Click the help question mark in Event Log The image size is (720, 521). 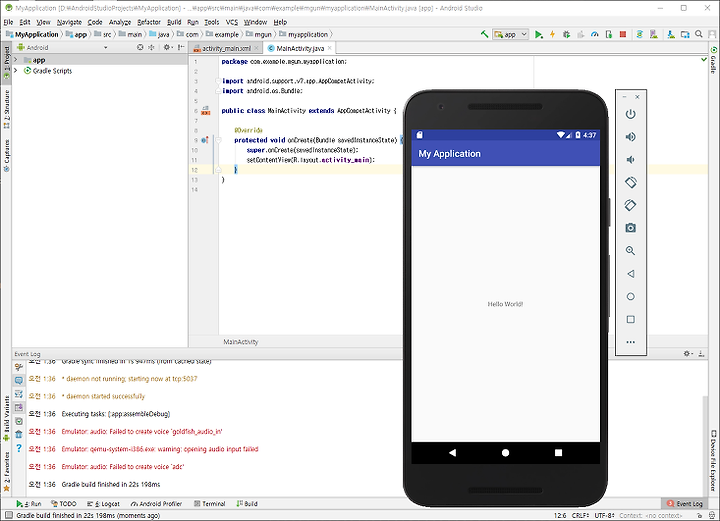coord(19,448)
